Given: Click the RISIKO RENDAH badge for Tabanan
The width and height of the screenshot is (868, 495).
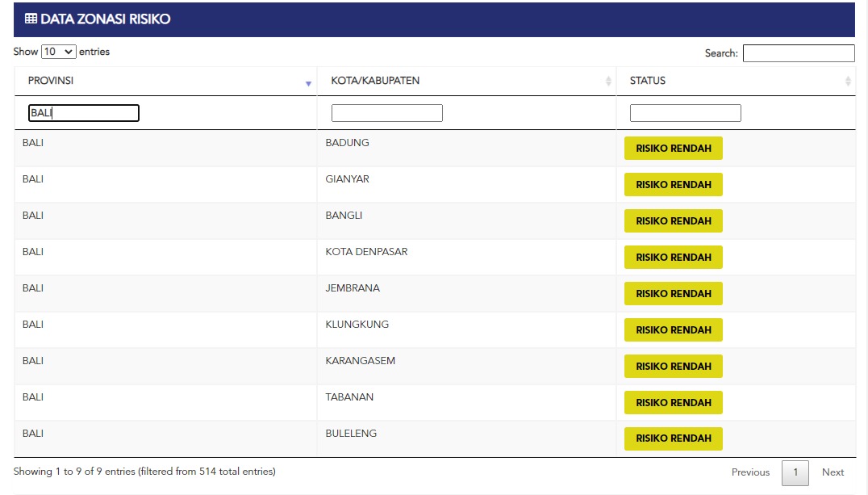Looking at the screenshot, I should click(673, 402).
